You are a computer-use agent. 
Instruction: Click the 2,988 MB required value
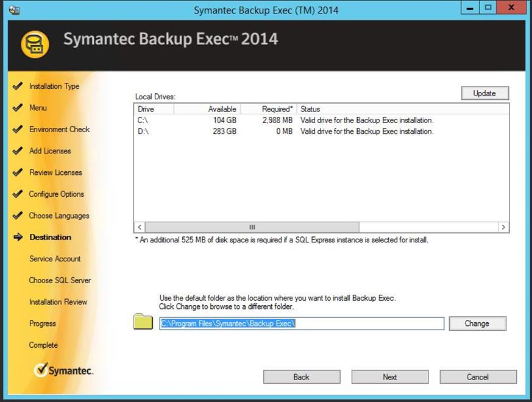(x=277, y=121)
